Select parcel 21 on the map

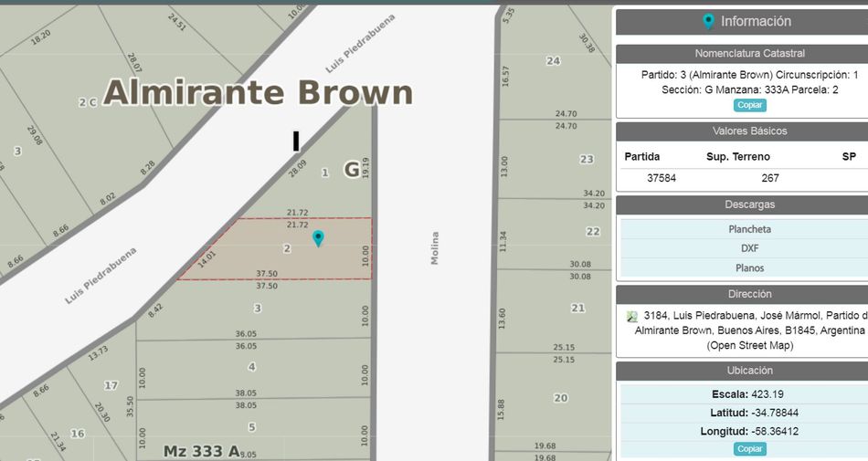tap(578, 309)
